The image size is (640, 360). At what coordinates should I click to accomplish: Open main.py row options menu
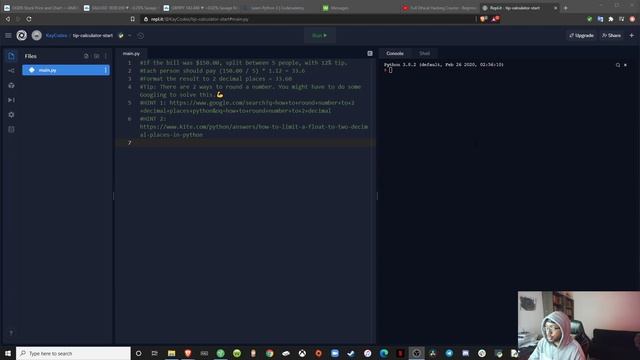tap(105, 70)
